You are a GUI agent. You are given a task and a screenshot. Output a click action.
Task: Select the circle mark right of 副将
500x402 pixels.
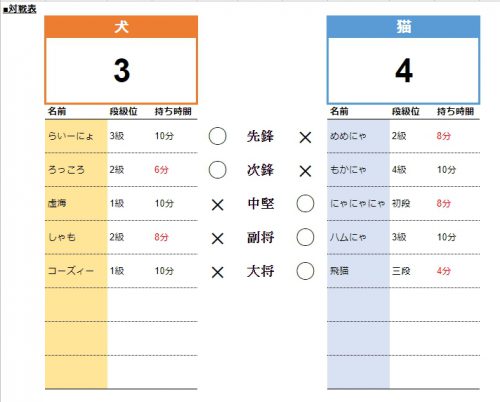(x=305, y=237)
